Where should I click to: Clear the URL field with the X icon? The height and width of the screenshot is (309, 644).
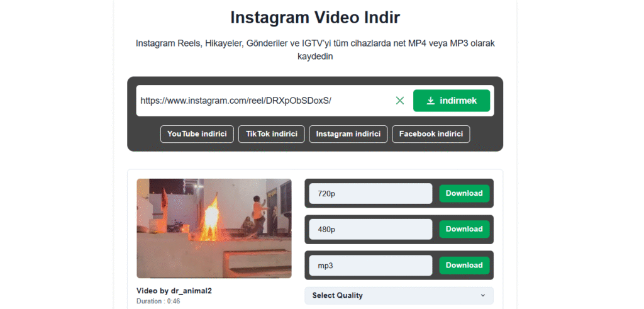tap(399, 101)
